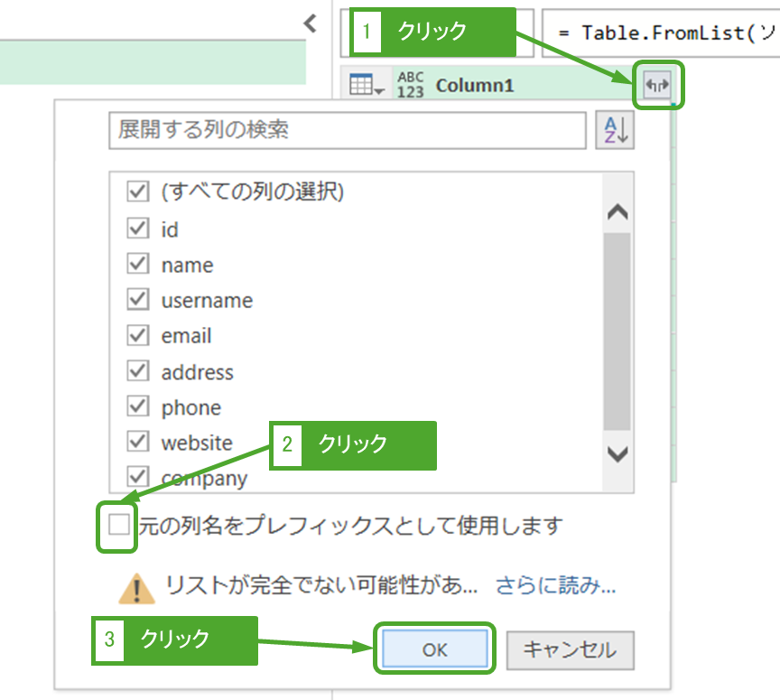
Task: Click the expand column icon on Column1
Action: (658, 86)
